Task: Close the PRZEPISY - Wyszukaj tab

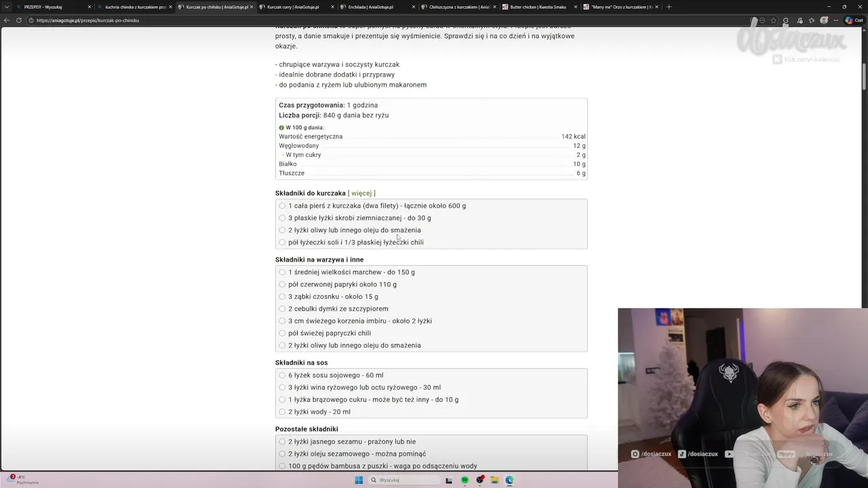Action: (89, 7)
